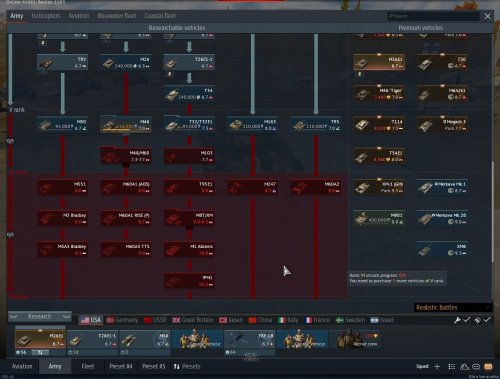Collapse the Research panel header

coord(40,316)
